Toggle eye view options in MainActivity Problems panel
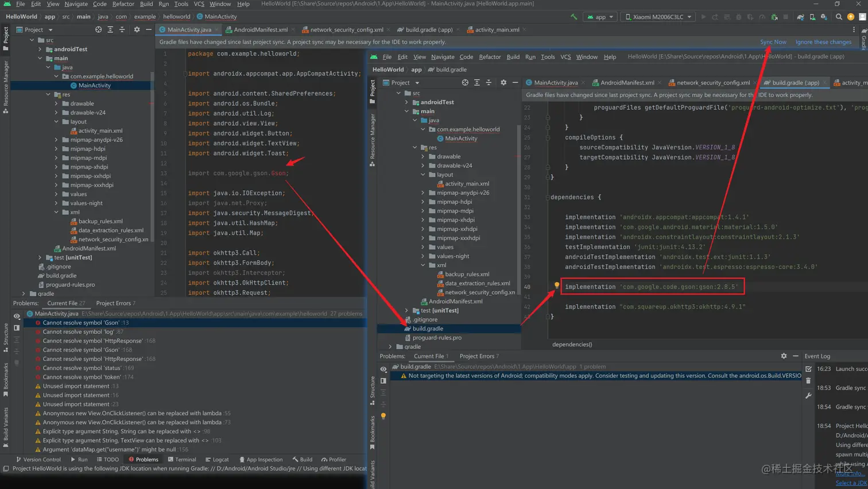 [17, 316]
